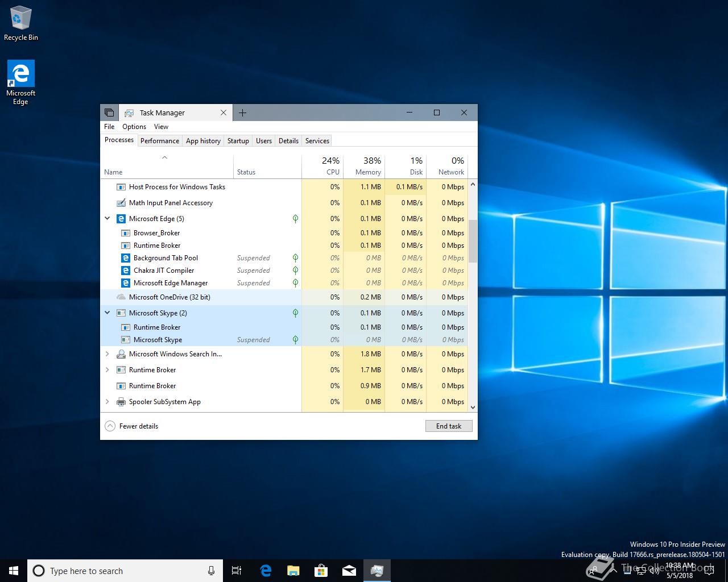Click the leaf icon on Microsoft Skype (2) row
The width and height of the screenshot is (728, 582).
coord(295,313)
